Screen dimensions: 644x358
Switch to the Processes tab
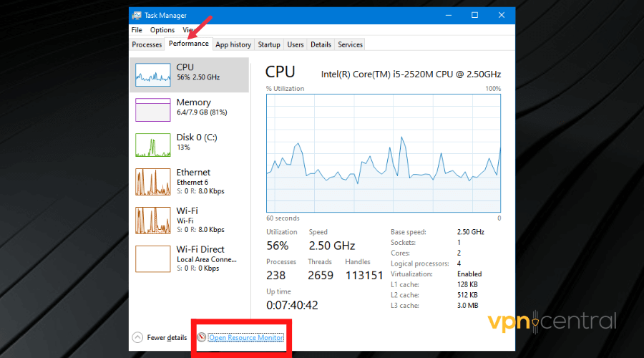click(147, 44)
